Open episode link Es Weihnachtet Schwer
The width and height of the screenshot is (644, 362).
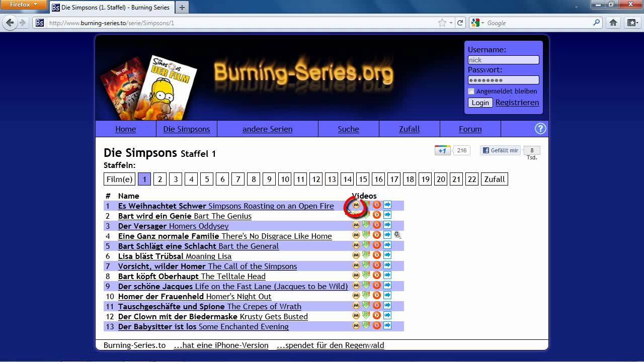coord(226,206)
